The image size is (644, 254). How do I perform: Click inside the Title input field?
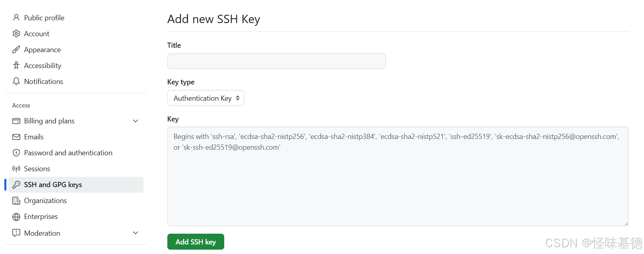tap(276, 61)
